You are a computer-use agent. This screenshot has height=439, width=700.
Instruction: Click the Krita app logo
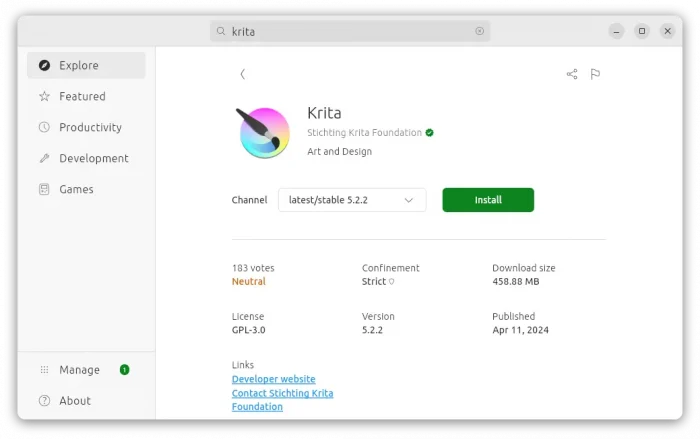pos(264,132)
